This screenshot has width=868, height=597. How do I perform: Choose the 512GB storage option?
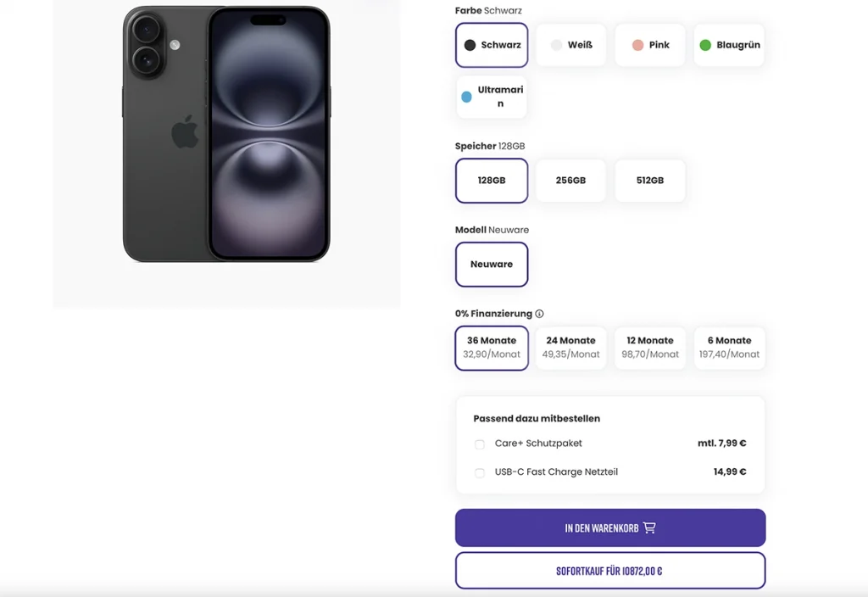649,181
